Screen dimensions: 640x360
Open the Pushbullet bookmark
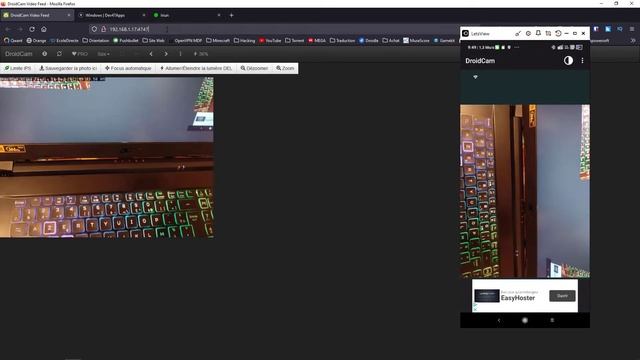tap(126, 40)
